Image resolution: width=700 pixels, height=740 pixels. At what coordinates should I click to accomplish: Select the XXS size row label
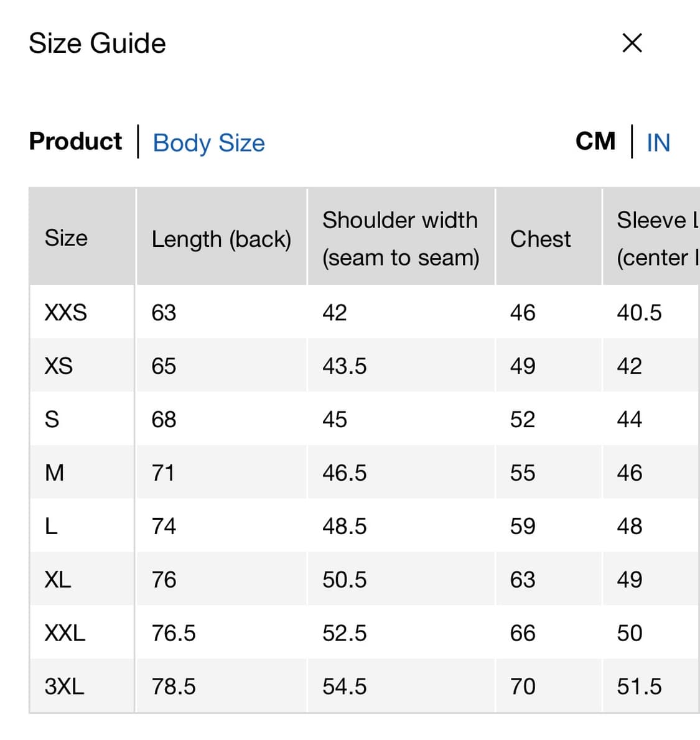coord(65,312)
